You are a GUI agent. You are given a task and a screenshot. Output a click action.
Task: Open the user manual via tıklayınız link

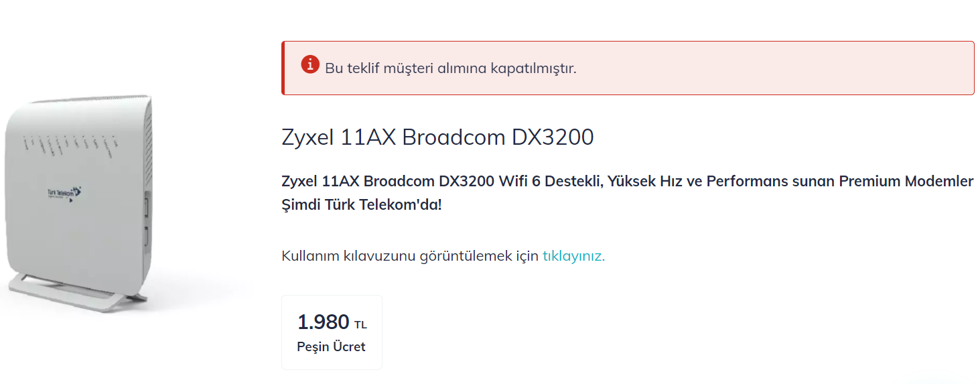pyautogui.click(x=573, y=256)
